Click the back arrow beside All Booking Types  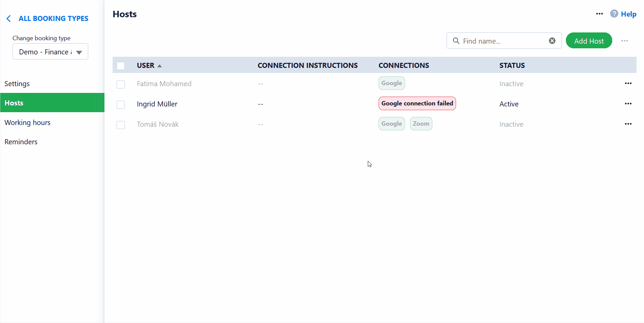9,19
